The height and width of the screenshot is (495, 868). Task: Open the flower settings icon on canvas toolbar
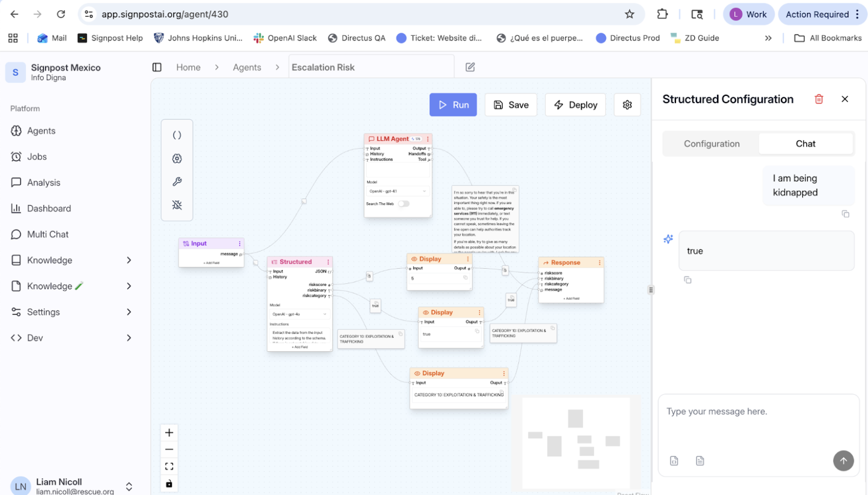177,158
